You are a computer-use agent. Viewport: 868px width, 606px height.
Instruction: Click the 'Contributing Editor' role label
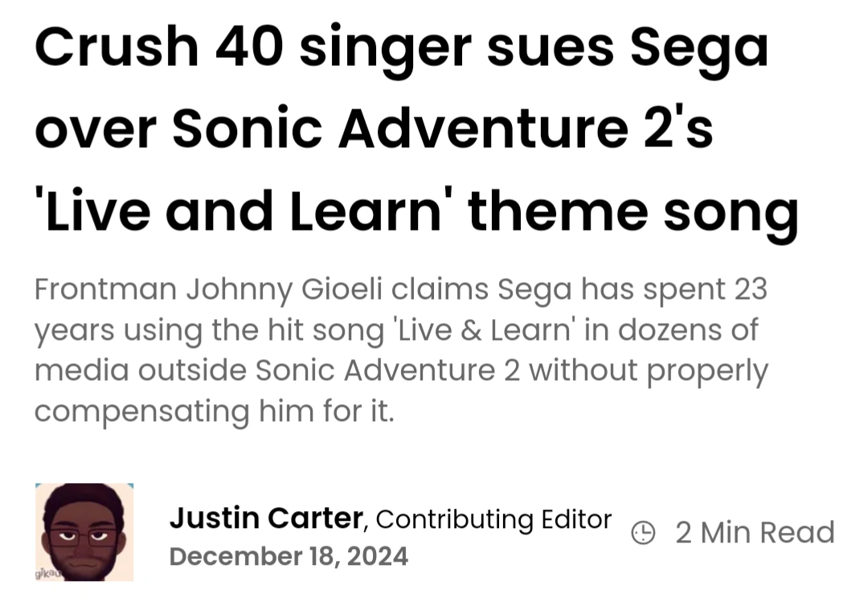pyautogui.click(x=493, y=520)
